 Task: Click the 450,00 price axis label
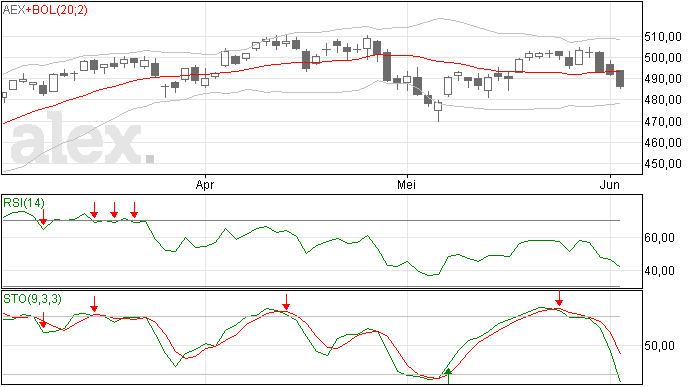pyautogui.click(x=663, y=164)
